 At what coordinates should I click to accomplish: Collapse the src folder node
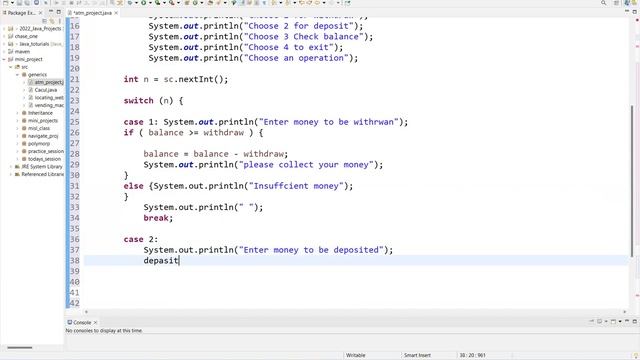click(x=11, y=67)
